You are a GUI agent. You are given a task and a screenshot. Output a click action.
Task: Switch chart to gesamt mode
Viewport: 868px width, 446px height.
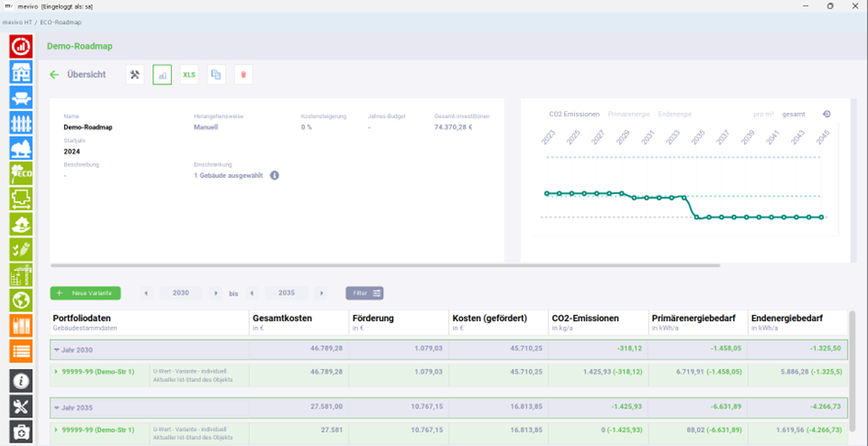pos(794,114)
